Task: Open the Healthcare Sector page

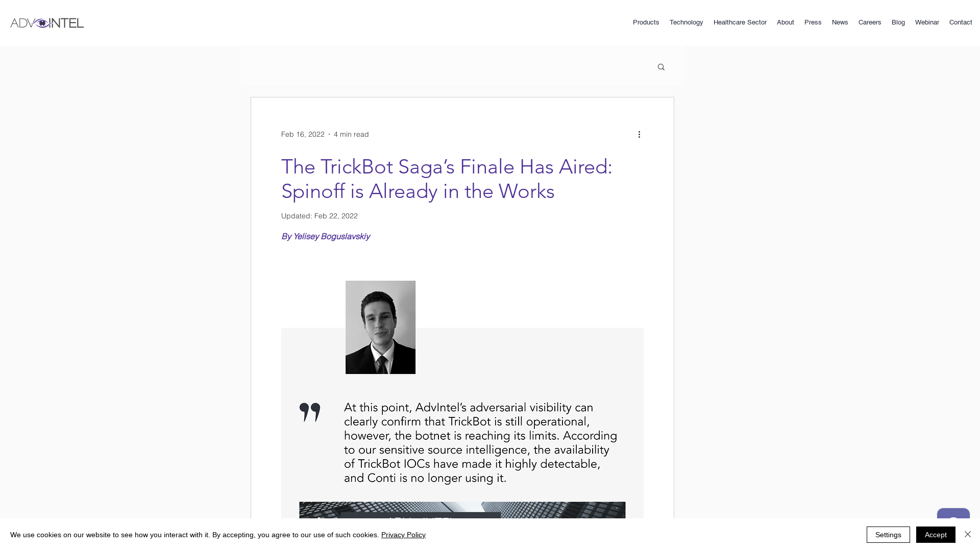Action: click(740, 22)
